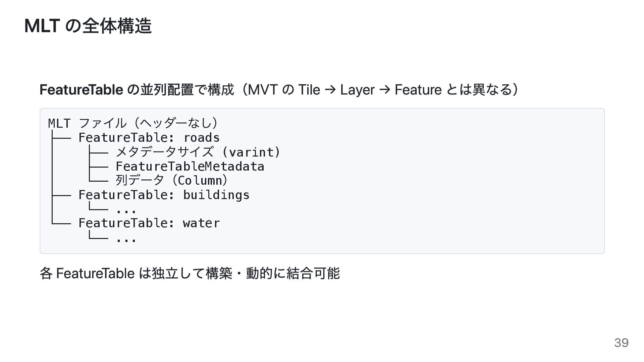The image size is (644, 362).
Task: Click the bold "FeatureTable" heading word
Action: 81,90
